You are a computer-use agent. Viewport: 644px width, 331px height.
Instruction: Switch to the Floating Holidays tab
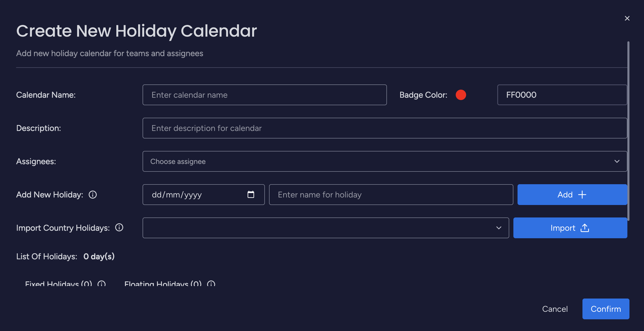coord(163,284)
